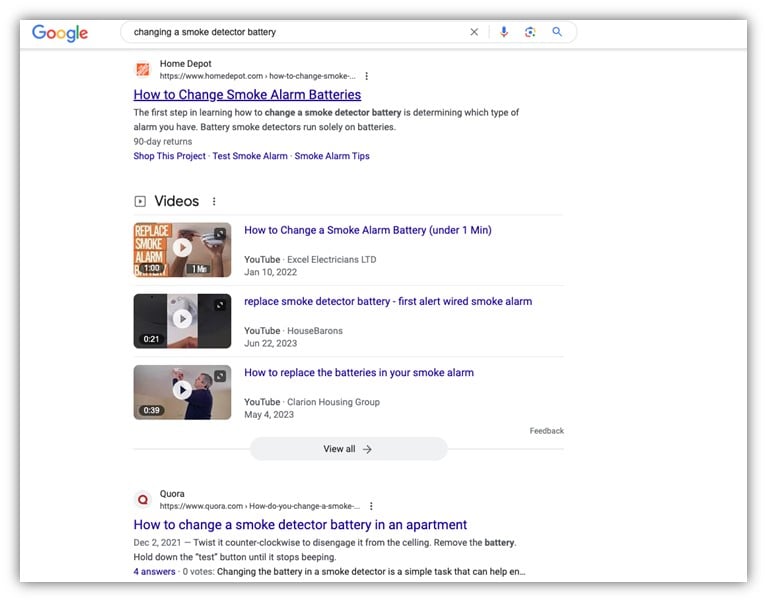The width and height of the screenshot is (767, 602).
Task: Click the 'May 4, 2023' video date
Action: [x=269, y=415]
